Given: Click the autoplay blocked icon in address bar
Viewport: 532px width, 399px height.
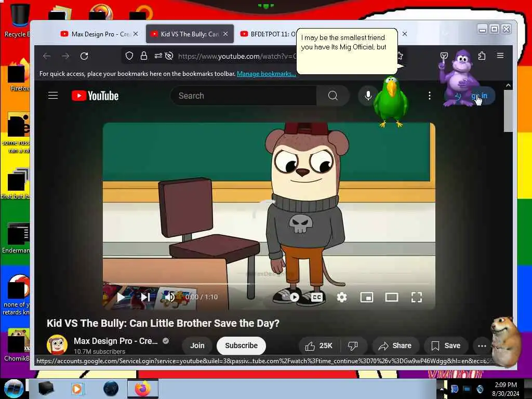Looking at the screenshot, I should (x=169, y=56).
